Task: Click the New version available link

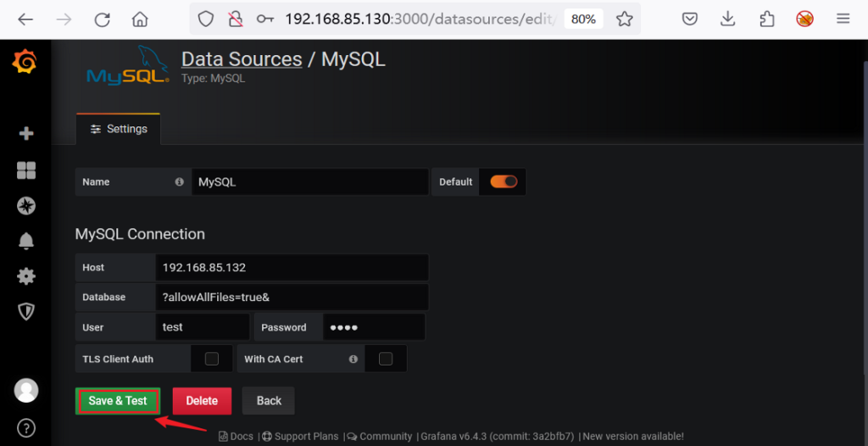Action: pos(633,437)
